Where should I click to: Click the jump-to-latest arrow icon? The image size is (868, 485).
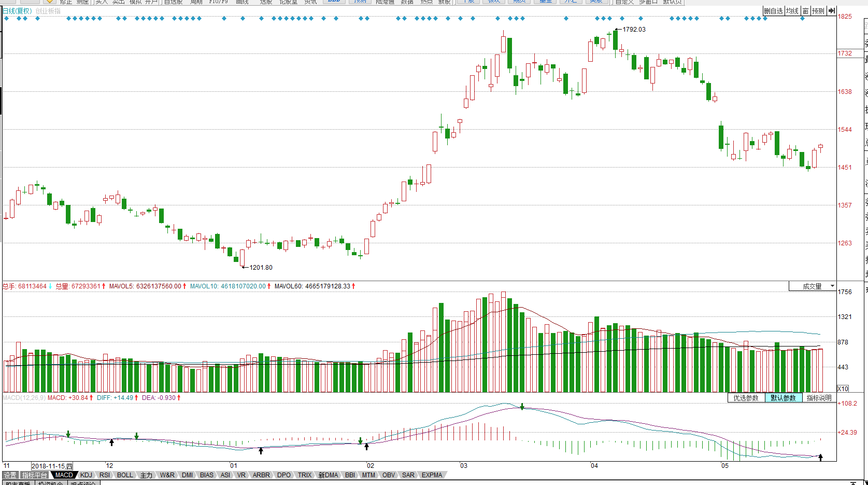831,11
